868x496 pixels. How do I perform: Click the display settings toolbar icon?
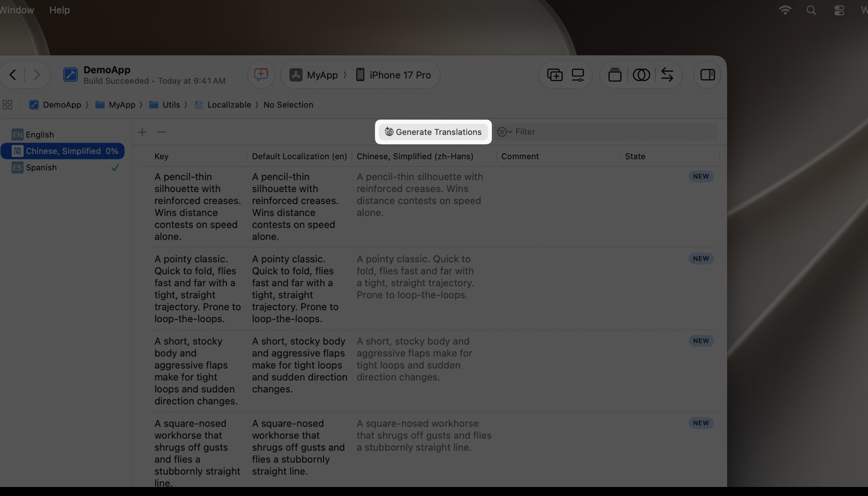coord(578,75)
